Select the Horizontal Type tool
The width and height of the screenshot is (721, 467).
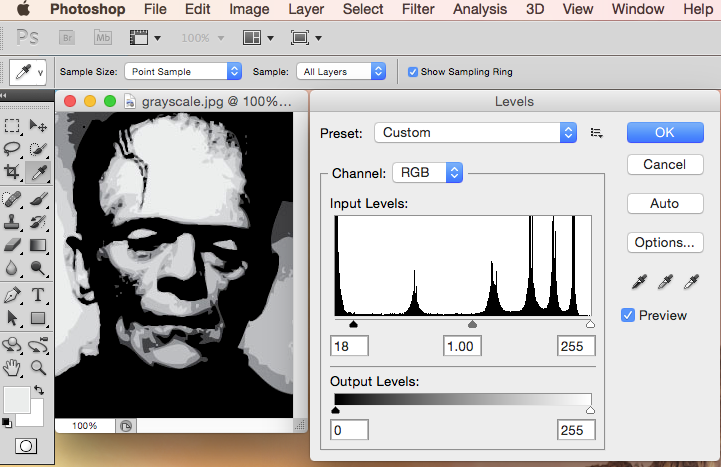[x=38, y=295]
